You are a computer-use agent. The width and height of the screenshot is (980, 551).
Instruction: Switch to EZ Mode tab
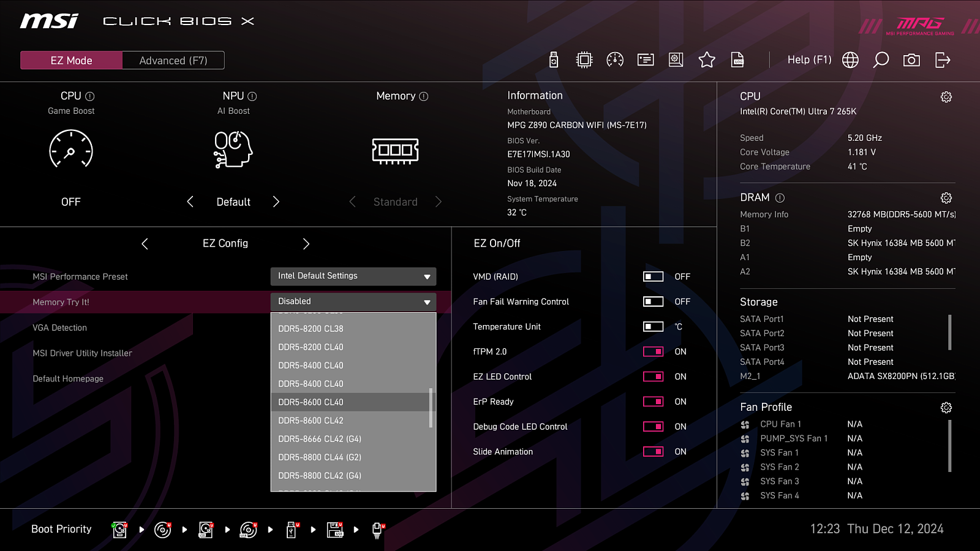tap(71, 60)
